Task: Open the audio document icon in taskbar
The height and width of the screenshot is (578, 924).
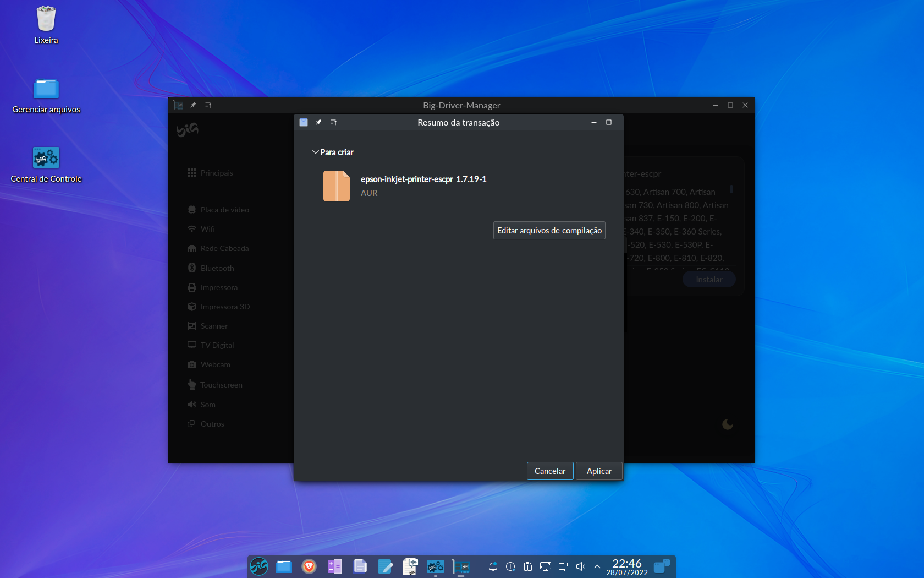Action: 410,566
